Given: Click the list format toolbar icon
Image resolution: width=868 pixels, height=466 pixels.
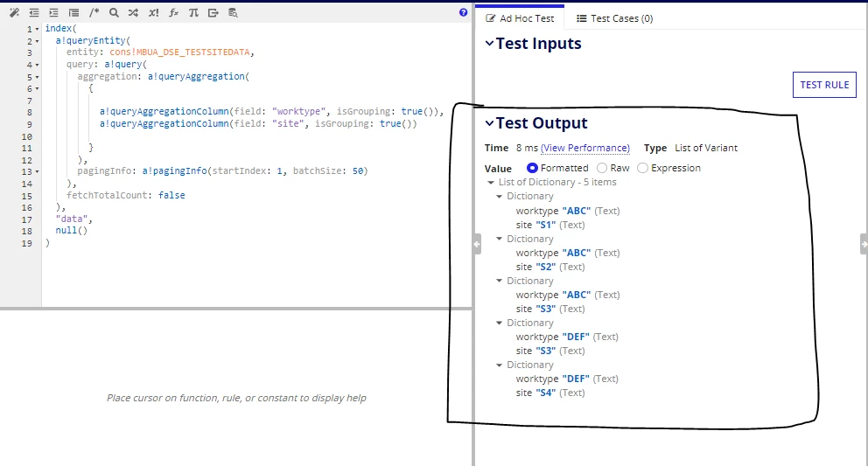Looking at the screenshot, I should 73,12.
